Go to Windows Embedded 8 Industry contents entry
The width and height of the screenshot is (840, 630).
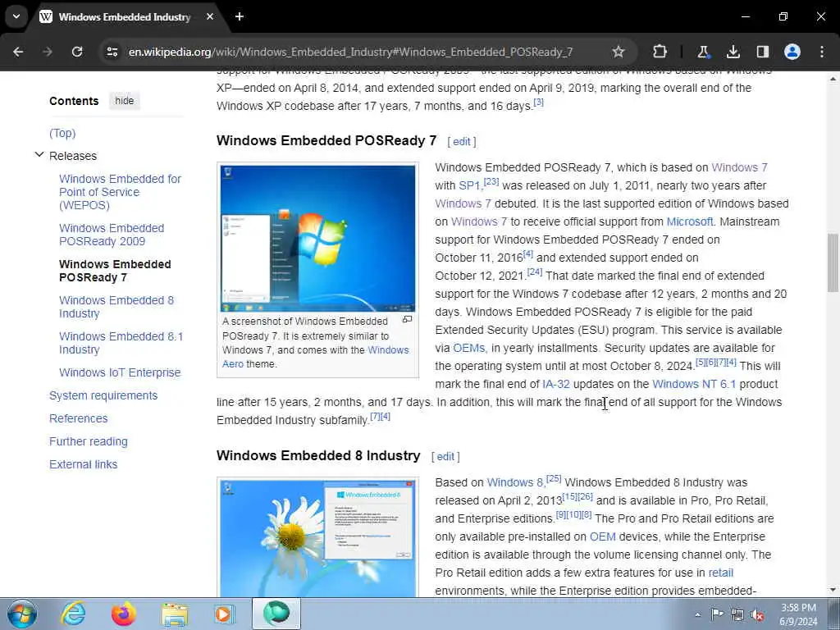click(x=116, y=307)
